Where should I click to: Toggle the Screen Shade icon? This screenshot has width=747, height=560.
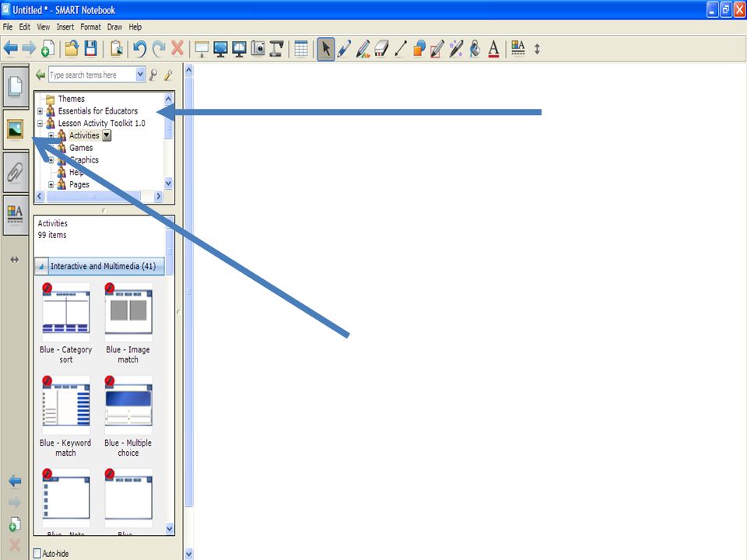point(202,48)
